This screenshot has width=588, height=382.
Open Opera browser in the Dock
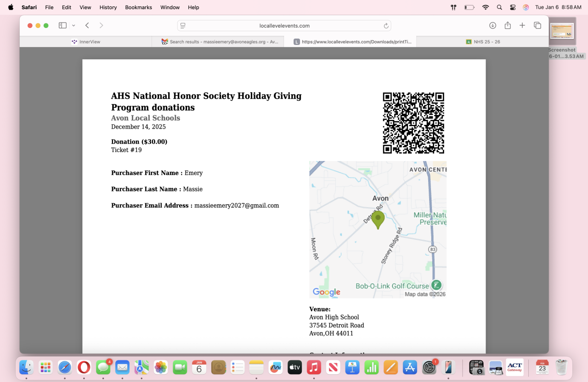[x=84, y=367]
